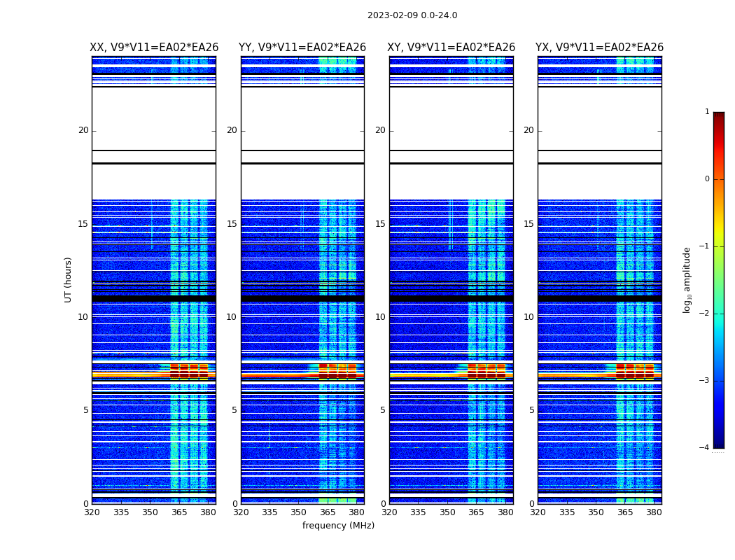Click the 10 y-axis tick of the XY panel
Viewport: 735px width, 560px height.
point(380,317)
